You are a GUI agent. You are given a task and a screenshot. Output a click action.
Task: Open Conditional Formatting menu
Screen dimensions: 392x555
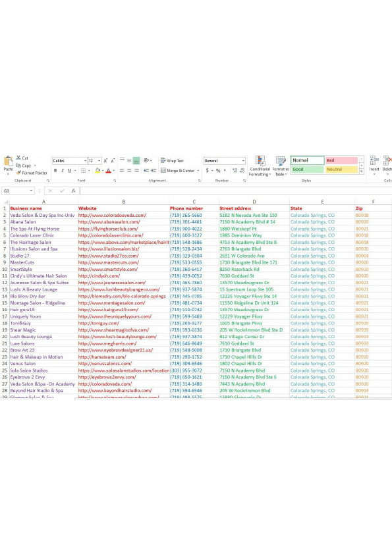click(x=260, y=166)
